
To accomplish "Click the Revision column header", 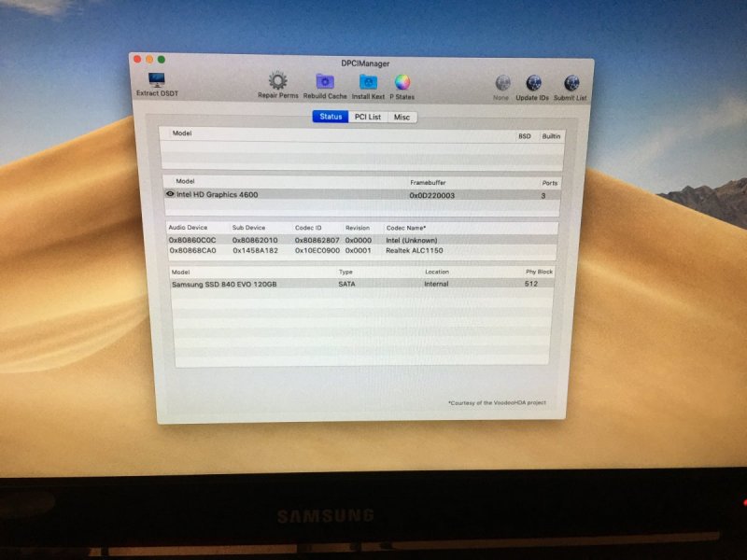I will (x=358, y=228).
